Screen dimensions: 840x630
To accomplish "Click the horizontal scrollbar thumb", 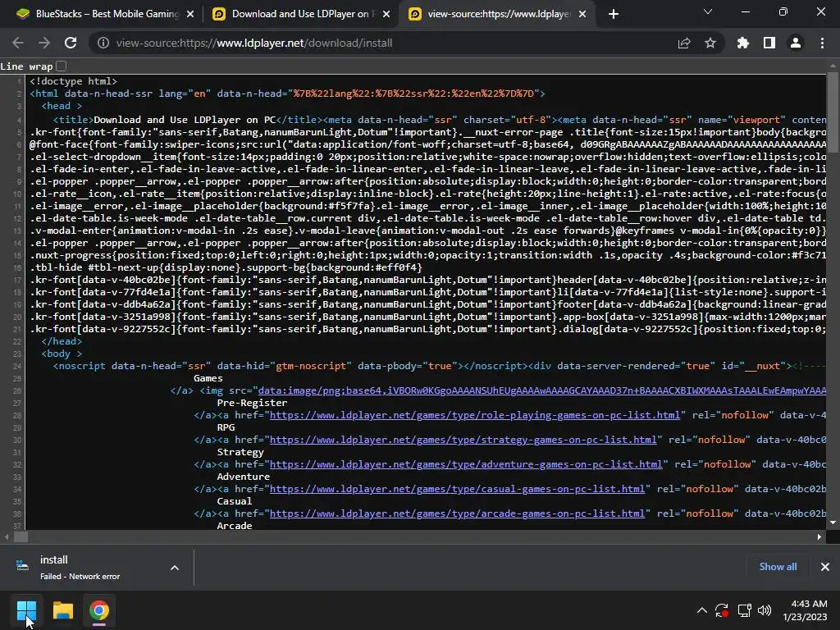I will (x=21, y=536).
